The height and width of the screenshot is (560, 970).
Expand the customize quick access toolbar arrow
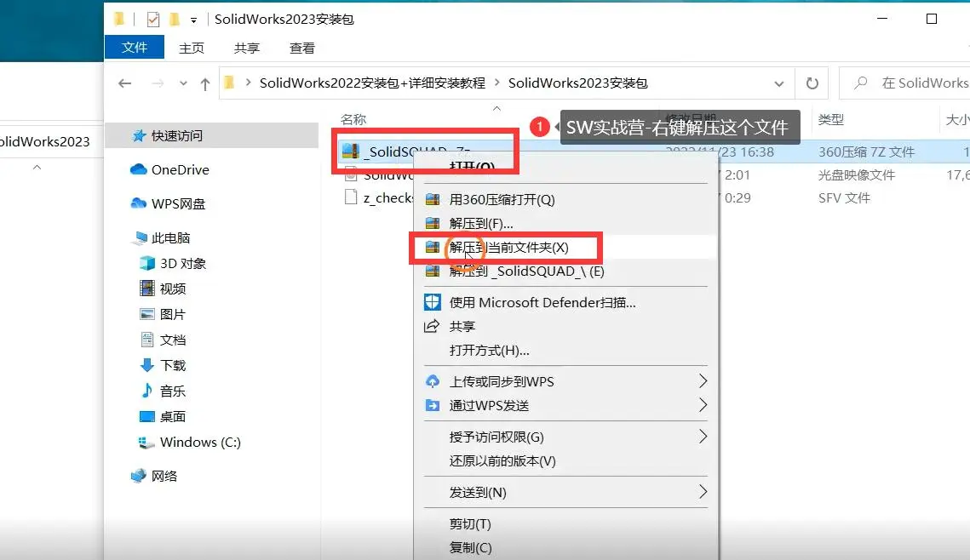pyautogui.click(x=193, y=20)
